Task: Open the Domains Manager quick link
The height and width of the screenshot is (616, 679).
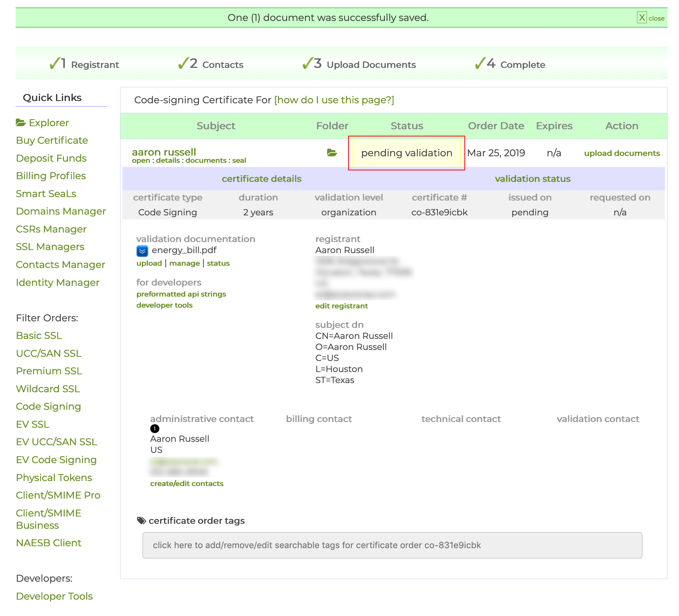Action: click(x=61, y=211)
